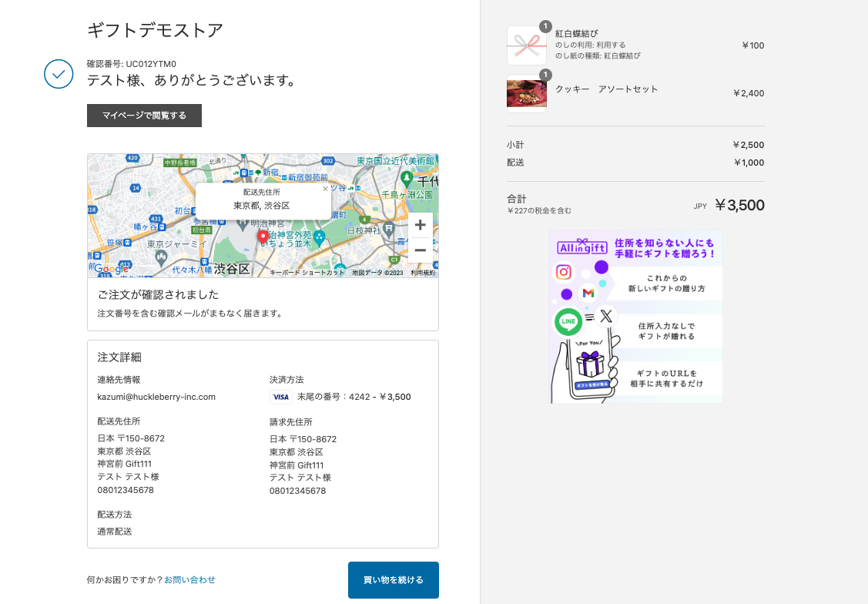Click the X logo icon in banner

coord(606,316)
